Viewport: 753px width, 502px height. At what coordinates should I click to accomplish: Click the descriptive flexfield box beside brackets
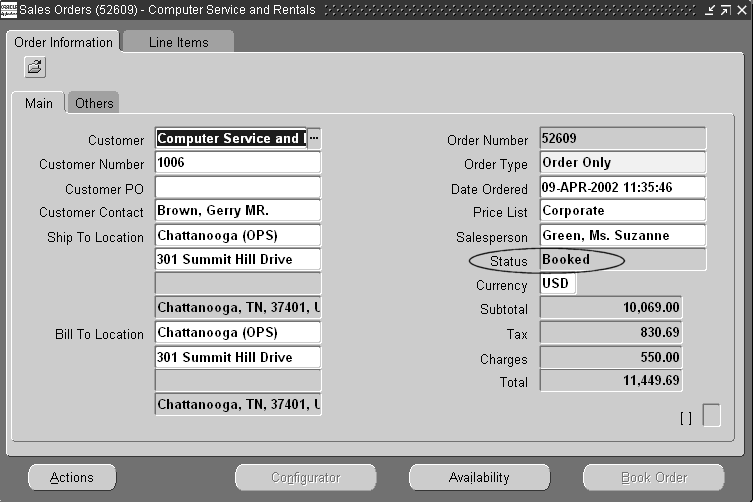(712, 415)
